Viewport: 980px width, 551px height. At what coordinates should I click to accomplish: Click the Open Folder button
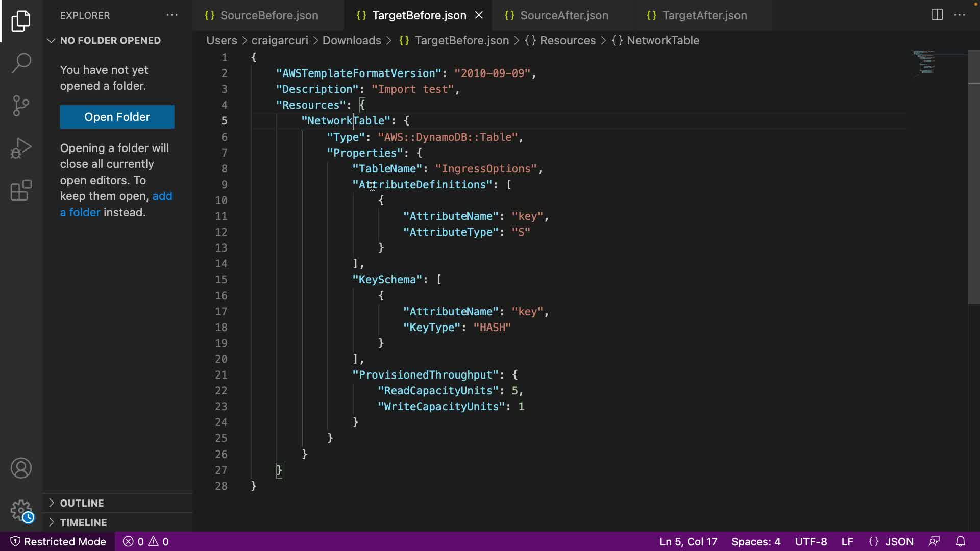pos(117,117)
